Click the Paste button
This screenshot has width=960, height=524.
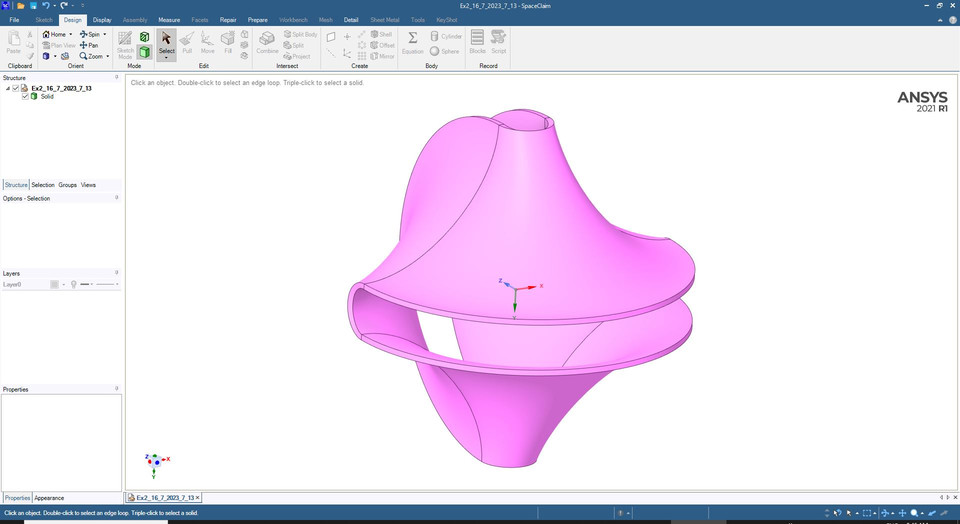coord(13,43)
